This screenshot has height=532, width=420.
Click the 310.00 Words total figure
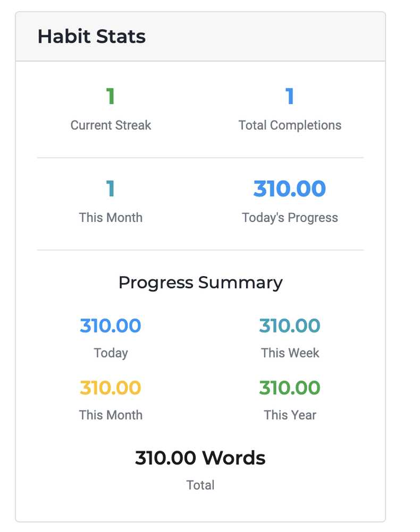point(200,458)
